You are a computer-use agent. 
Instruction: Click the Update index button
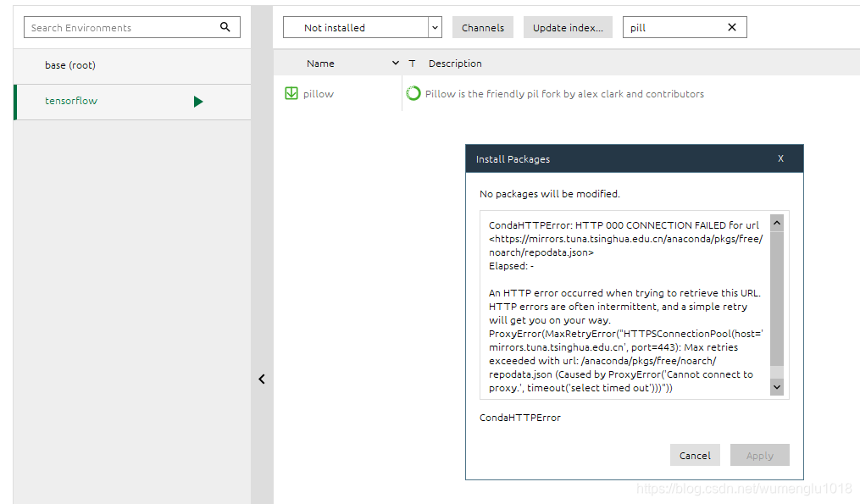[x=566, y=26]
